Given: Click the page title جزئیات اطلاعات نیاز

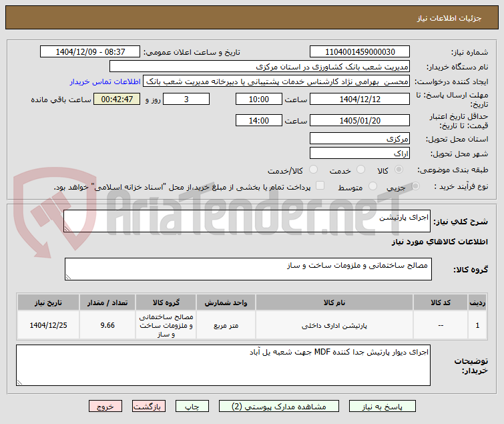Looking at the screenshot, I should (x=449, y=18).
